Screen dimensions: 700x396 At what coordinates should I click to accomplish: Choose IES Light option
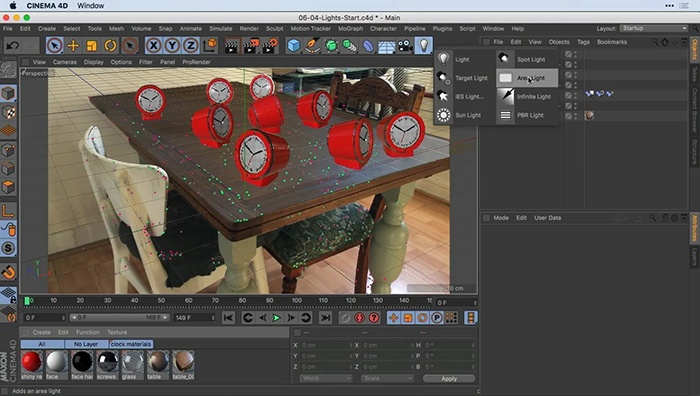click(x=465, y=96)
